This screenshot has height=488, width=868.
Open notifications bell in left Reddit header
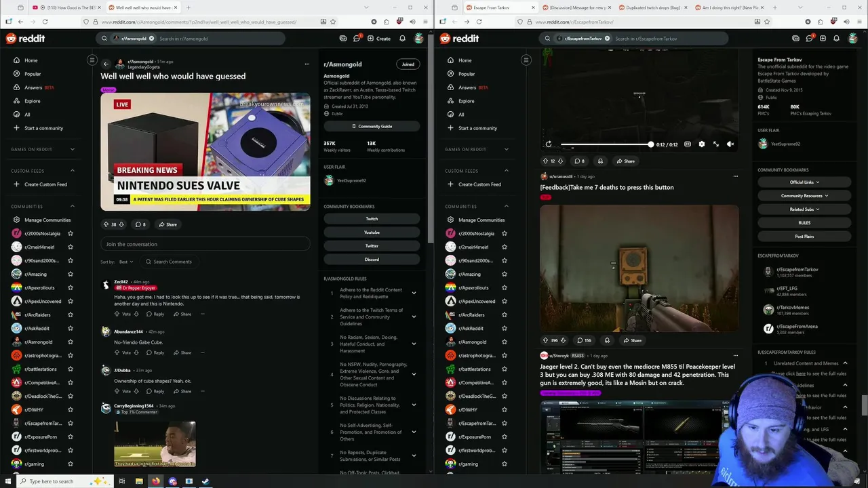point(402,39)
